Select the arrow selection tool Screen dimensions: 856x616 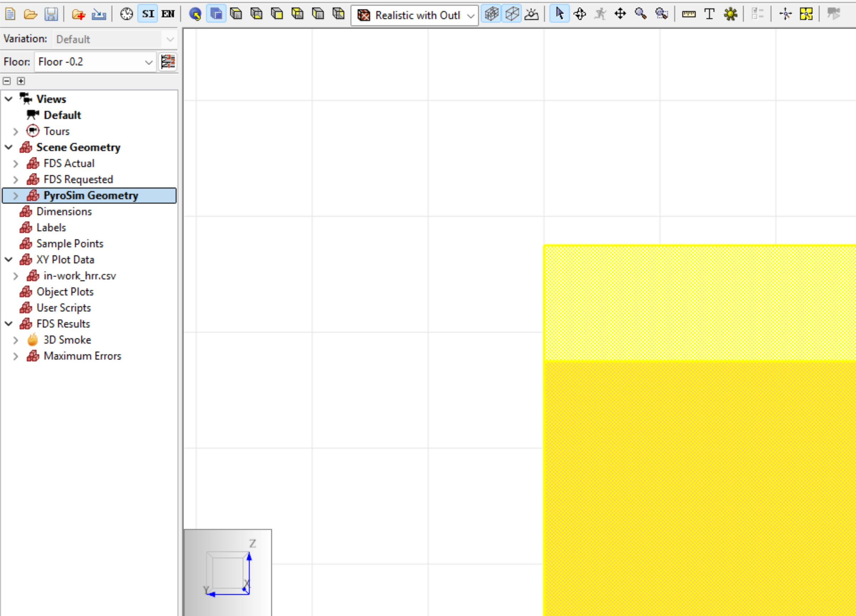coord(559,14)
